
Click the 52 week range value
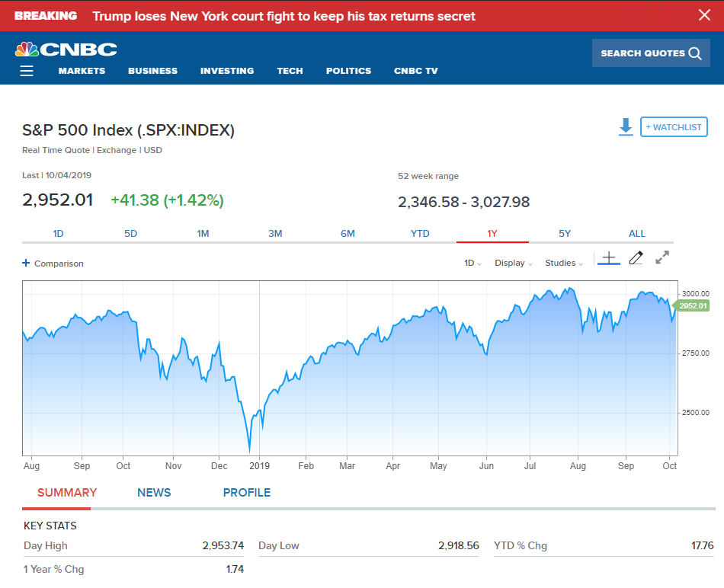463,202
